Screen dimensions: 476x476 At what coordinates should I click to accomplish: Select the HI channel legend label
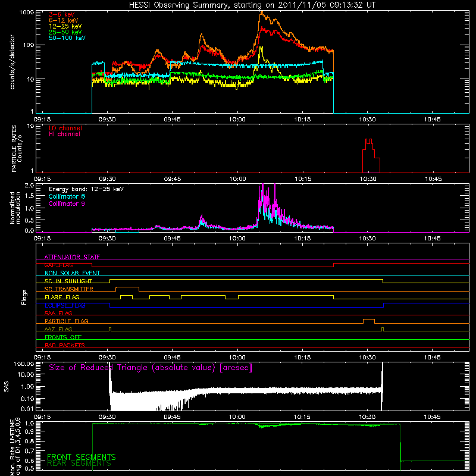(x=65, y=134)
